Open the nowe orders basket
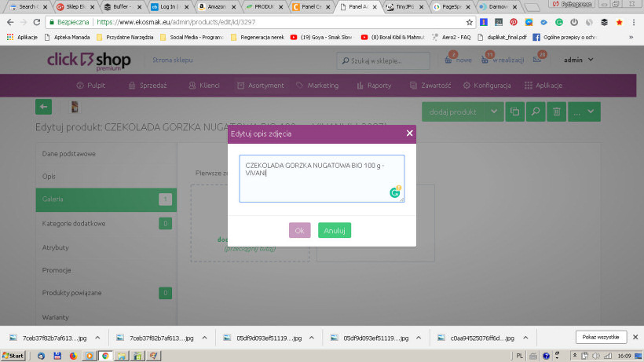Screen dimensions: 644x362 coord(458,60)
